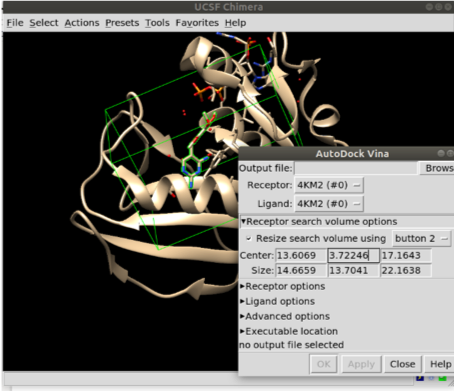Screen dimensions: 454x391
Task: Expand the Executable location section
Action: (x=289, y=331)
